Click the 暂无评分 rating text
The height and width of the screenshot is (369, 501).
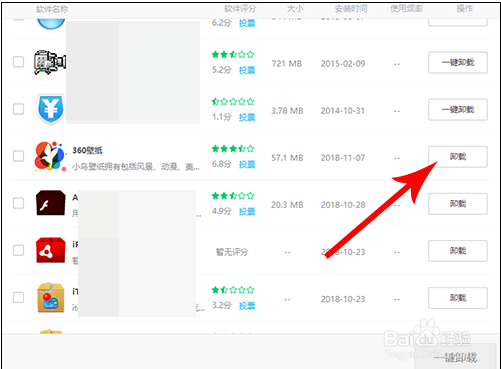232,252
